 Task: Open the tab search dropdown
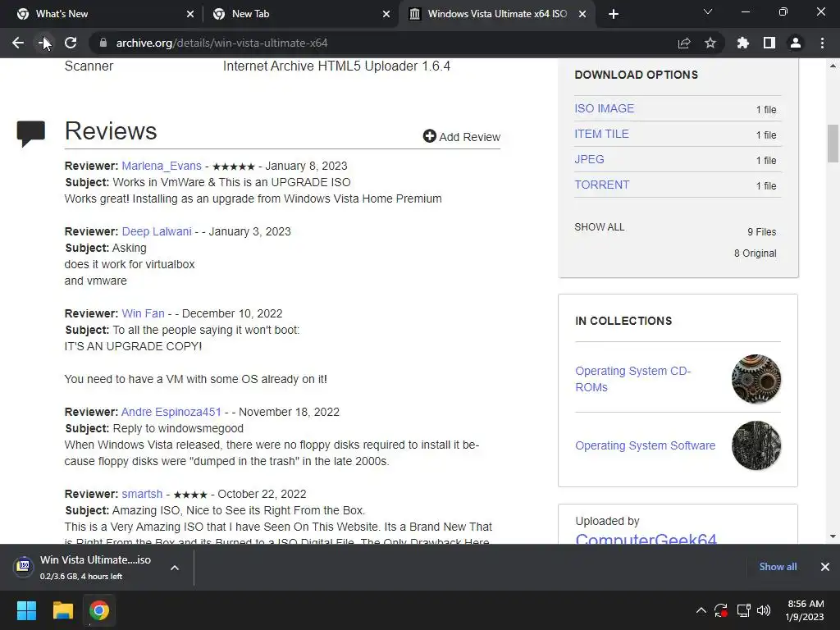coord(708,11)
